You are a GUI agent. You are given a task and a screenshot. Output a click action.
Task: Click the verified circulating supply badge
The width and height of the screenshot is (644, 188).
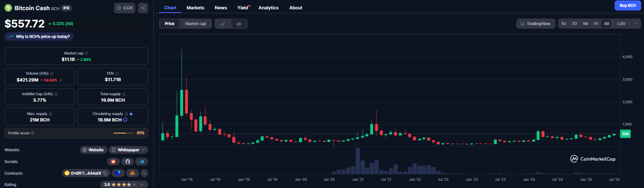131,114
